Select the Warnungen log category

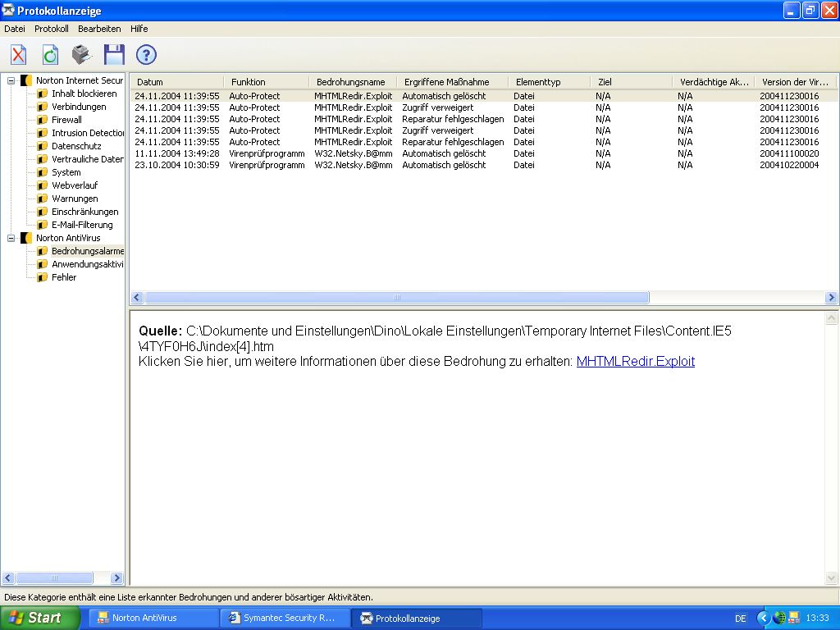(75, 199)
